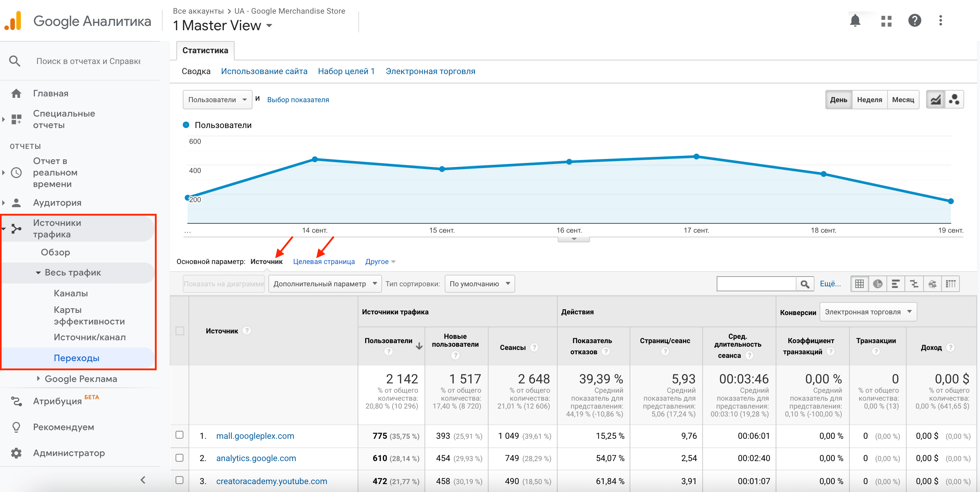This screenshot has width=980, height=492.
Task: Click the Аудитория person icon
Action: (x=16, y=202)
